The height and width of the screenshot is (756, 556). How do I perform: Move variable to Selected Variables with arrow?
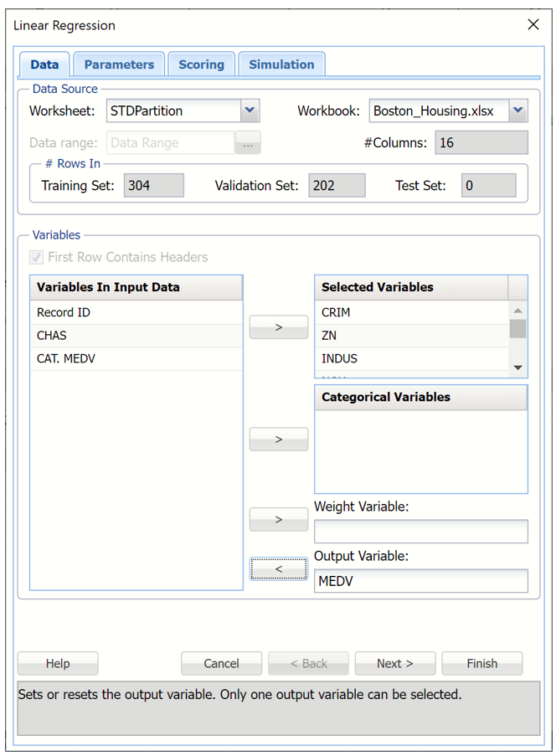coord(278,327)
